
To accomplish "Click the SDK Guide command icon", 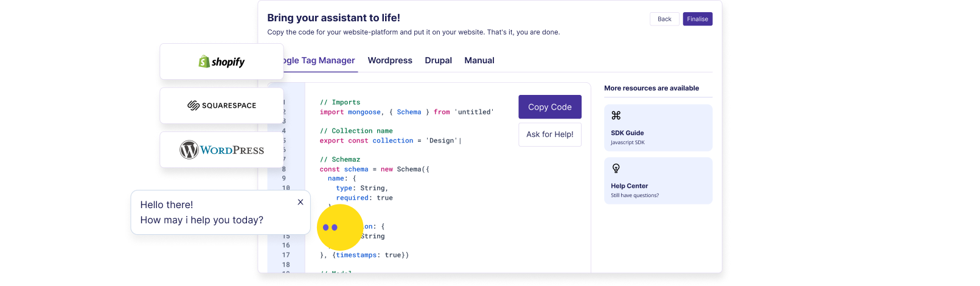I will click(x=616, y=116).
